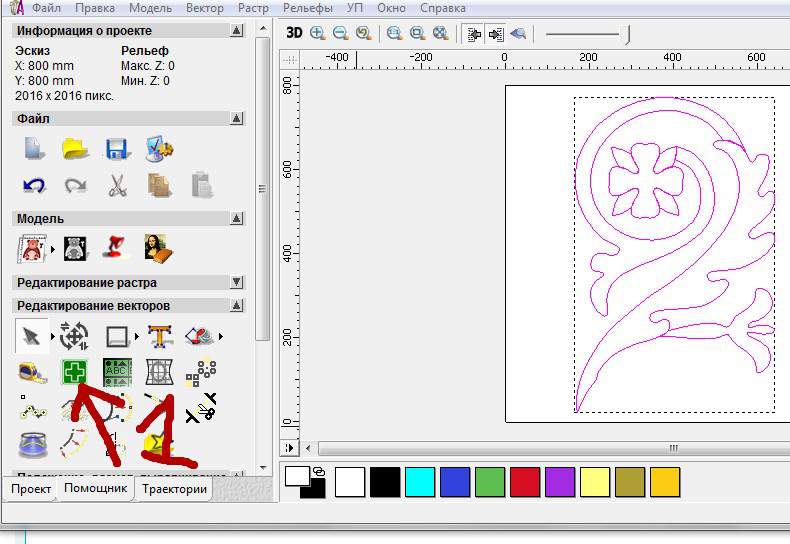790x544 pixels.
Task: Select the trim vectors scissors tool
Action: point(201,408)
